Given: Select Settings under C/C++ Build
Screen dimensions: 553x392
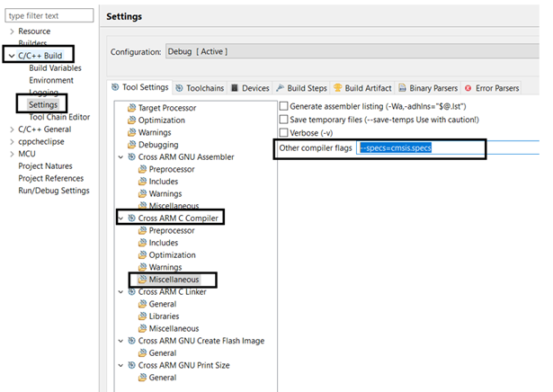Looking at the screenshot, I should pyautogui.click(x=43, y=104).
